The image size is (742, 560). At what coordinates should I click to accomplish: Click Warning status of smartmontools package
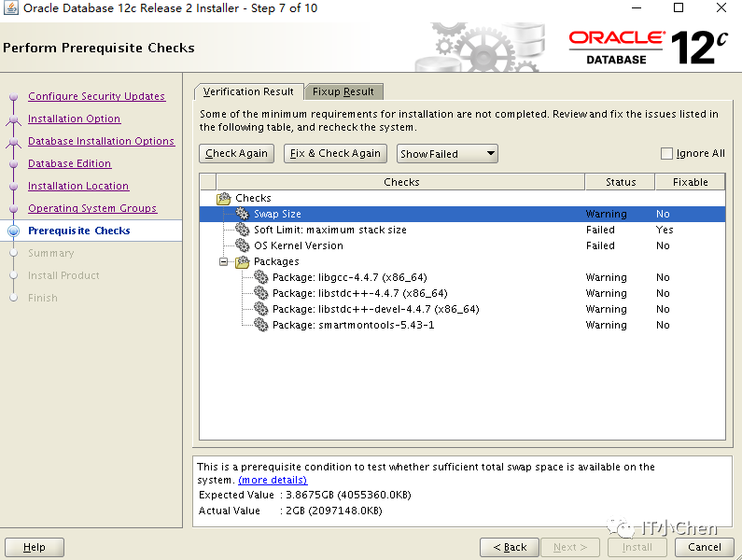(x=606, y=325)
